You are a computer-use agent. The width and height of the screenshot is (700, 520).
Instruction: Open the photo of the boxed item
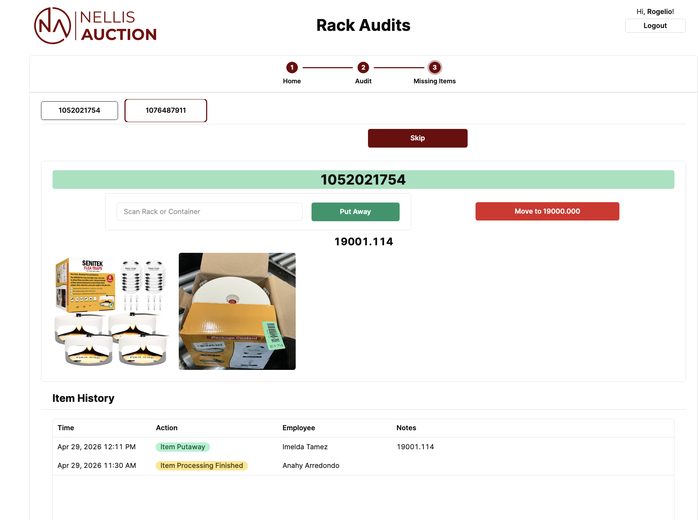[237, 312]
